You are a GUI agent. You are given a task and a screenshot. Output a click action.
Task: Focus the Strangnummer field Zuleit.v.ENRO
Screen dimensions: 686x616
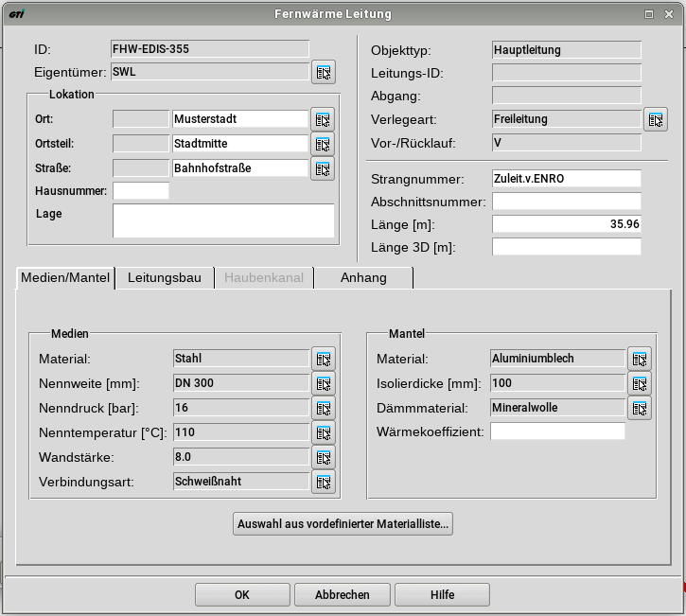coord(567,179)
